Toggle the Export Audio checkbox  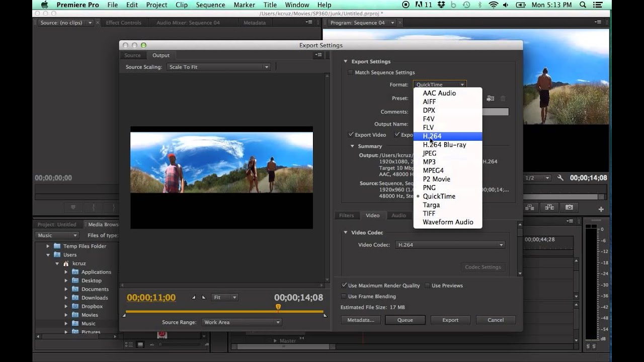(397, 135)
